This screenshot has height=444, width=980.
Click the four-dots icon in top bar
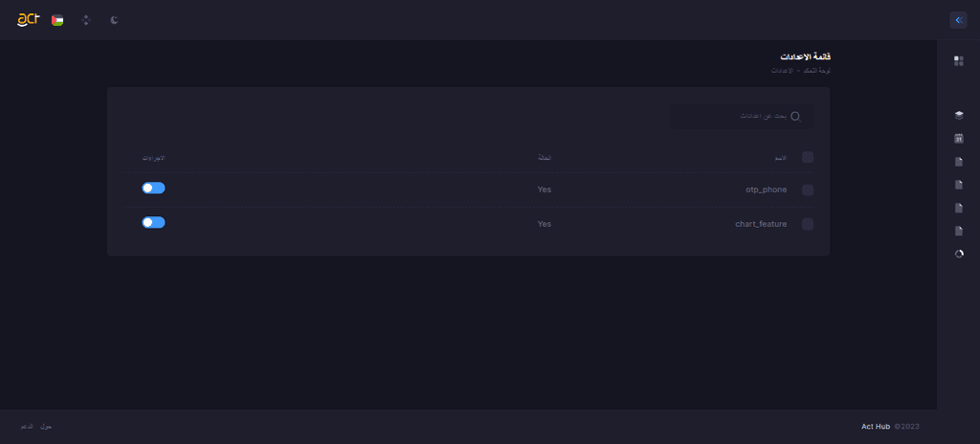click(86, 20)
